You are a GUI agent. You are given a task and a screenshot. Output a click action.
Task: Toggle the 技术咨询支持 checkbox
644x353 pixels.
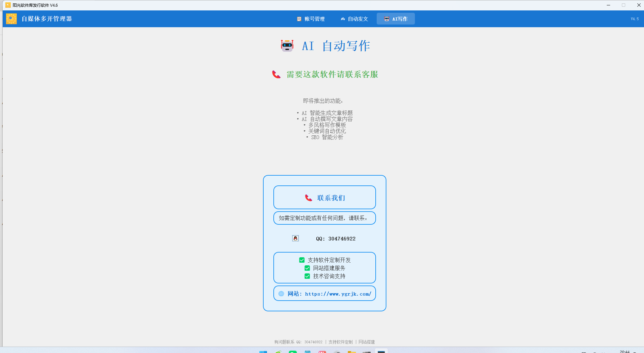(x=307, y=276)
